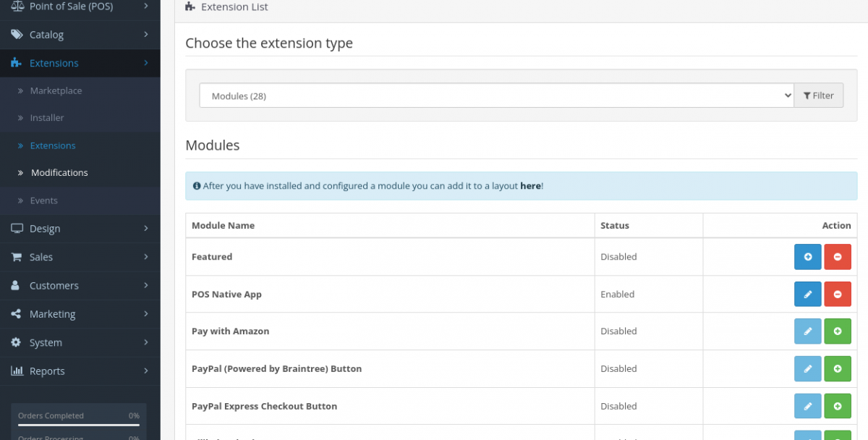Install the Pay with Amazon module
The height and width of the screenshot is (440, 868).
click(x=838, y=331)
